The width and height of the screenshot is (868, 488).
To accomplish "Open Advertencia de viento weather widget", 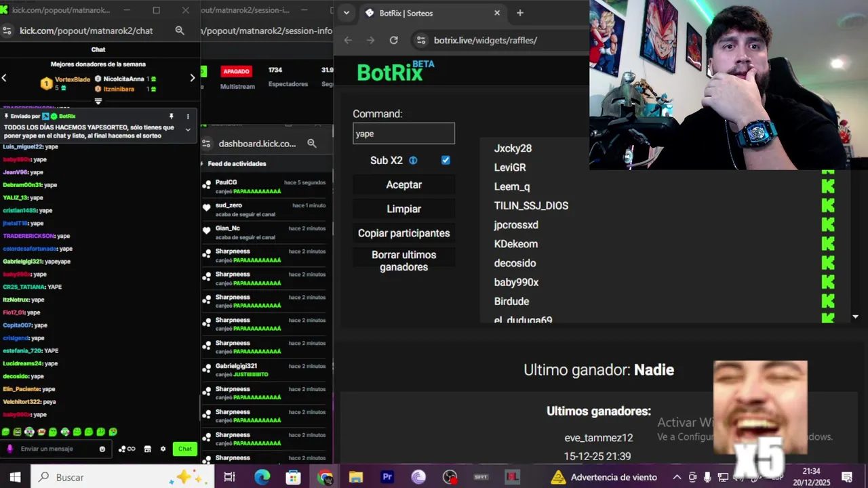I will (x=604, y=477).
